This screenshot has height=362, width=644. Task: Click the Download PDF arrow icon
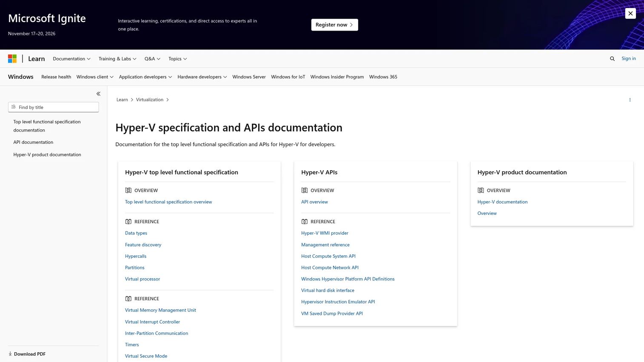10,354
